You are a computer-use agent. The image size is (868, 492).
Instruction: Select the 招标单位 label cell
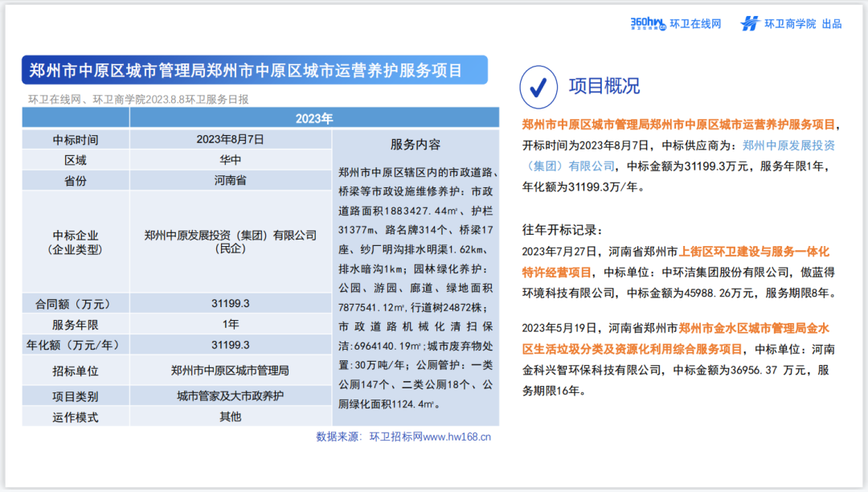tap(76, 371)
